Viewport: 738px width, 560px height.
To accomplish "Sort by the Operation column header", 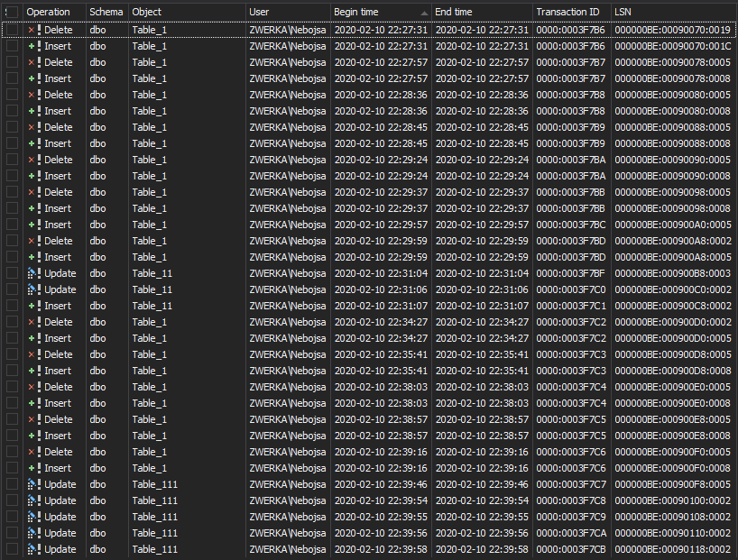I will click(54, 13).
